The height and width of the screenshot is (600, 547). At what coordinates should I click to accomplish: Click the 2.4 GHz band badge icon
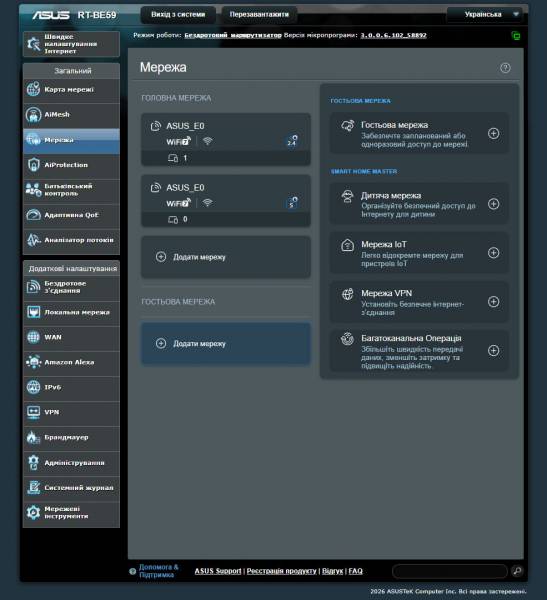click(292, 141)
